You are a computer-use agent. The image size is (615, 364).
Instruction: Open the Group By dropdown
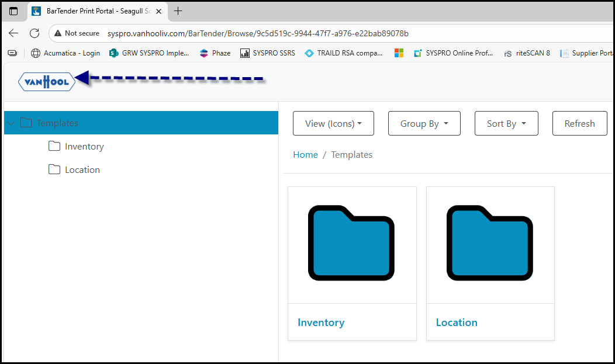pyautogui.click(x=424, y=123)
